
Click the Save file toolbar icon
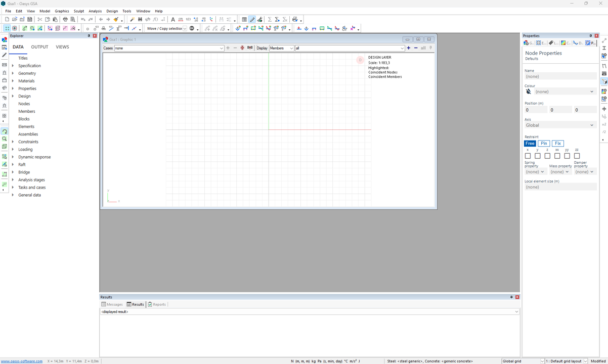[30, 19]
